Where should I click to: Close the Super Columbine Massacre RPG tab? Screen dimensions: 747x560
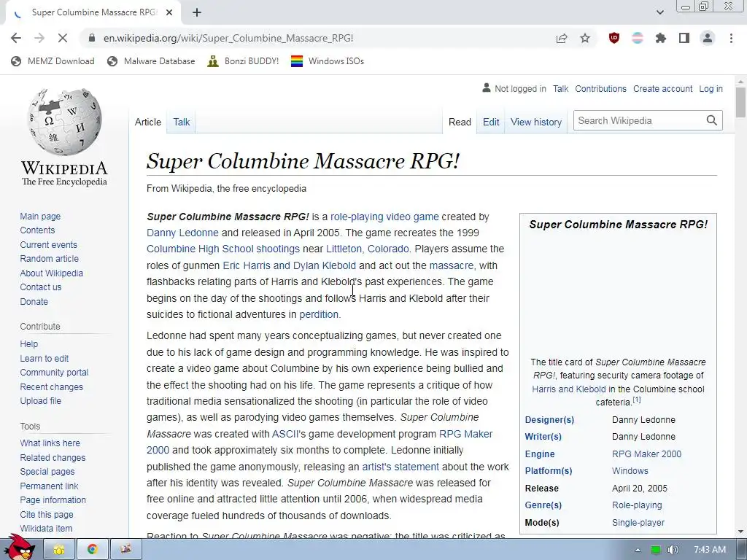(x=169, y=12)
